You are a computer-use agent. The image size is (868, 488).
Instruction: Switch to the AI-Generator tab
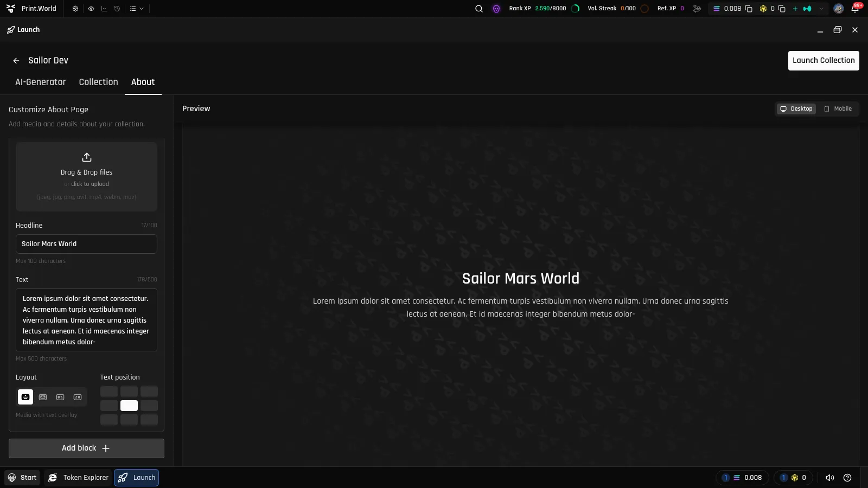[40, 82]
